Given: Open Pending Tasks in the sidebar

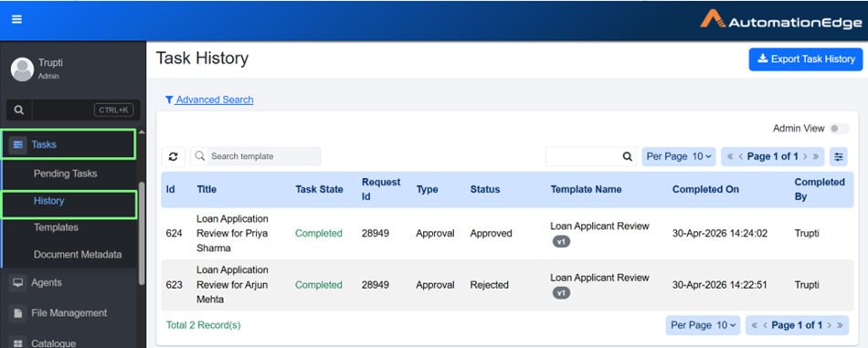Looking at the screenshot, I should tap(65, 174).
